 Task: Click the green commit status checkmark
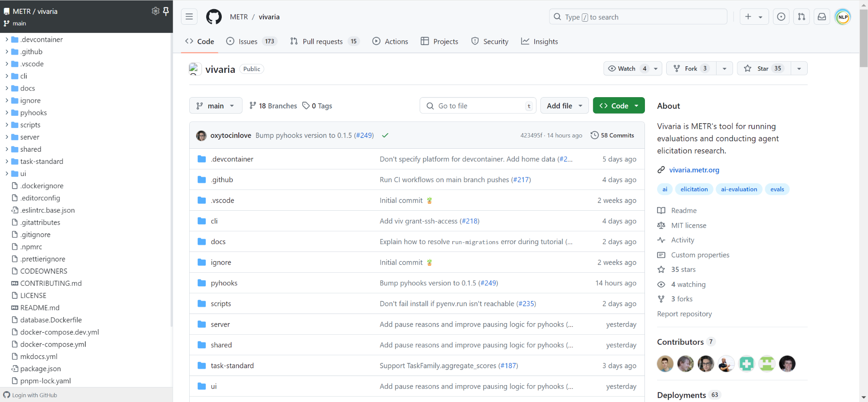385,135
